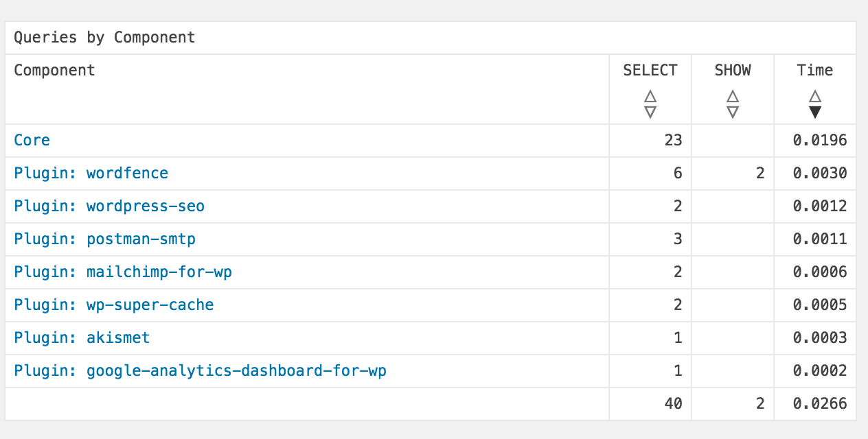Click the SELECT column header label
Screen dimensions: 868x439
coord(650,70)
